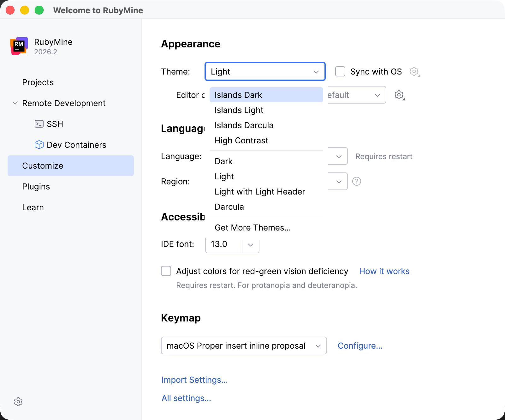Select the Islands Light theme
505x420 pixels.
tap(266, 110)
